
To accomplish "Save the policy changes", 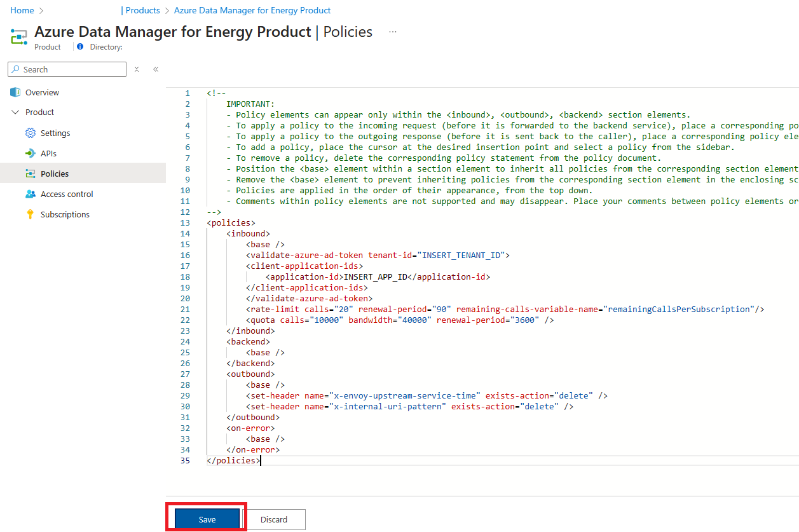I will pos(205,519).
